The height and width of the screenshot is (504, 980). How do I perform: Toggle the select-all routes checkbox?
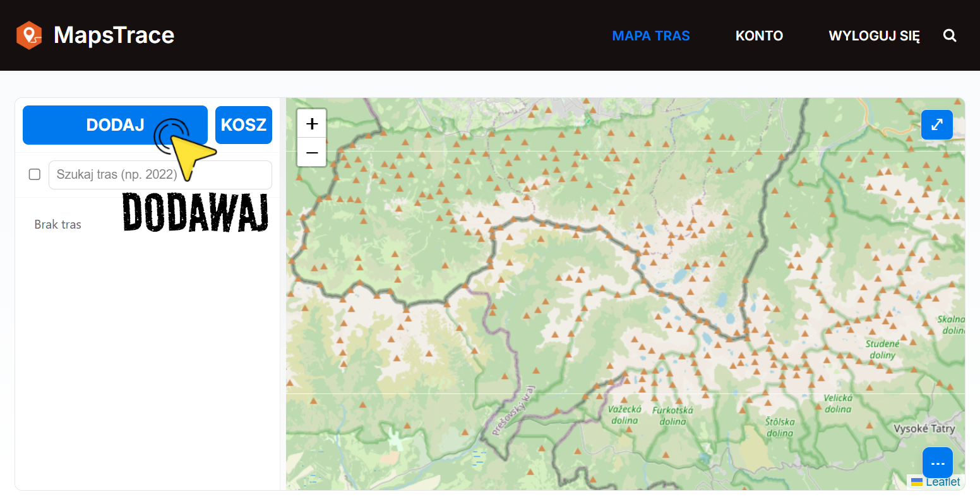(x=35, y=174)
